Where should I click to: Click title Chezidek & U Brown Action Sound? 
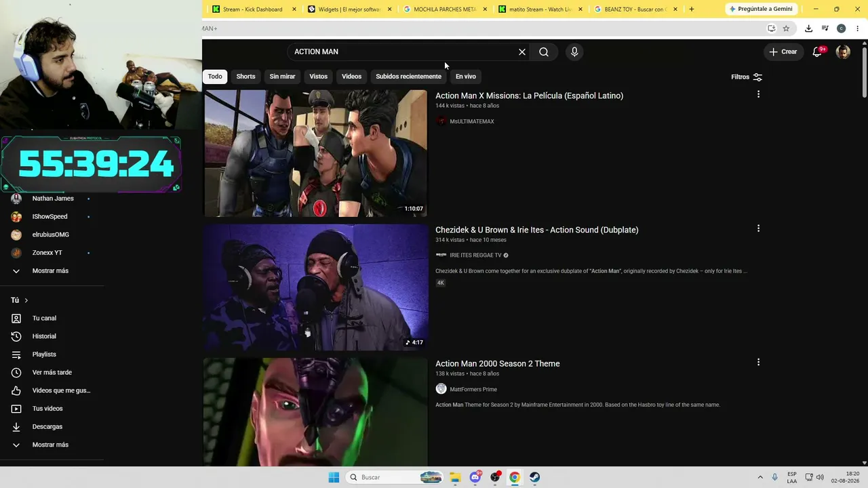[536, 230]
